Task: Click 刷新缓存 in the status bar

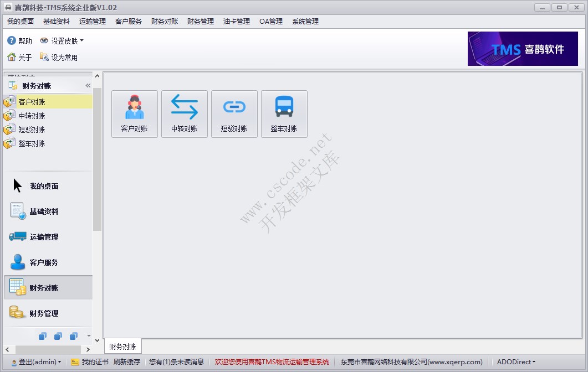Action: click(127, 362)
